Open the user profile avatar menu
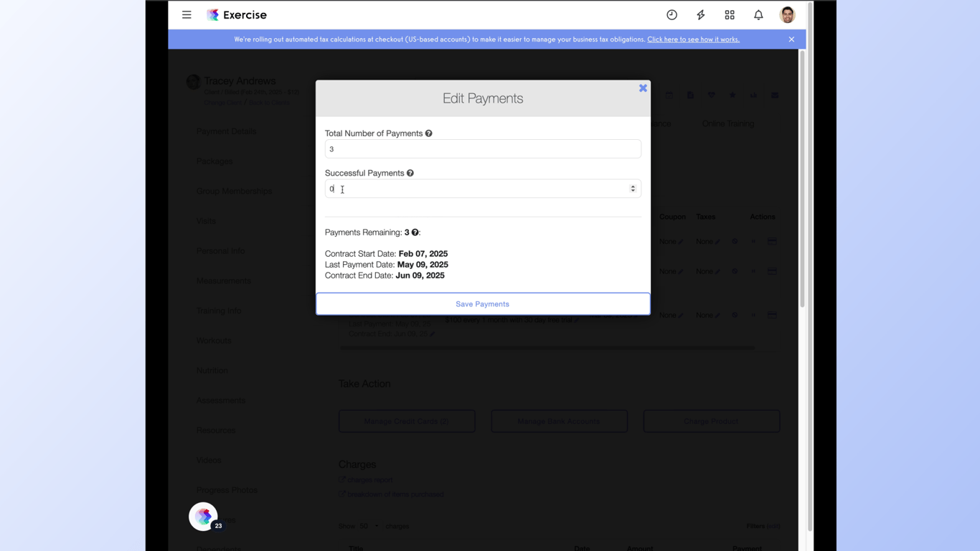This screenshot has height=551, width=980. point(787,14)
